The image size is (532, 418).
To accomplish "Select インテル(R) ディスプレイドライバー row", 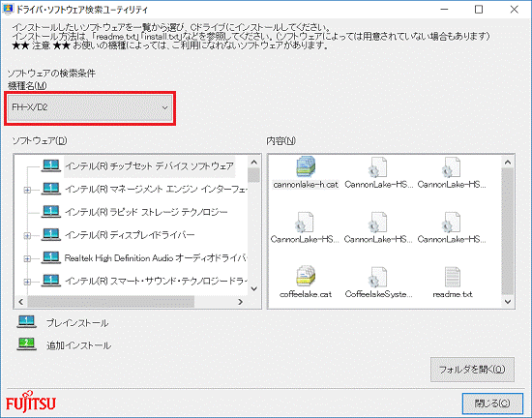I will (130, 235).
